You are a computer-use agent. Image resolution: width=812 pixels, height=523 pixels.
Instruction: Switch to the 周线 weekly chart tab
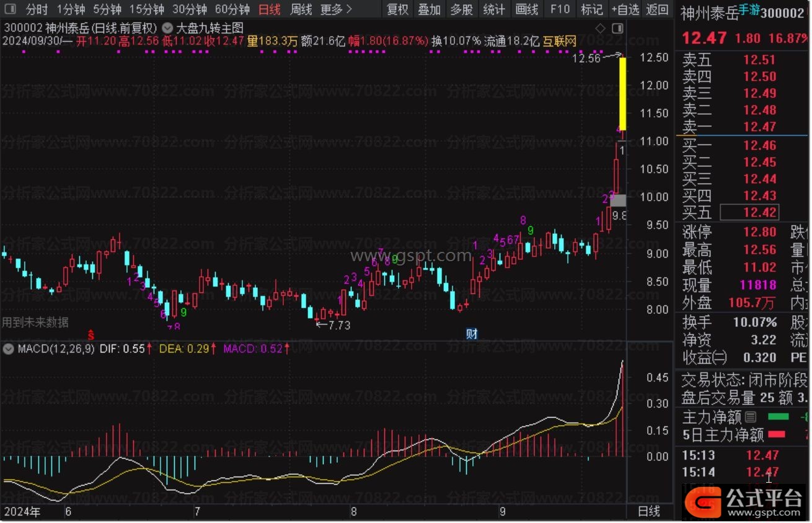pyautogui.click(x=301, y=9)
